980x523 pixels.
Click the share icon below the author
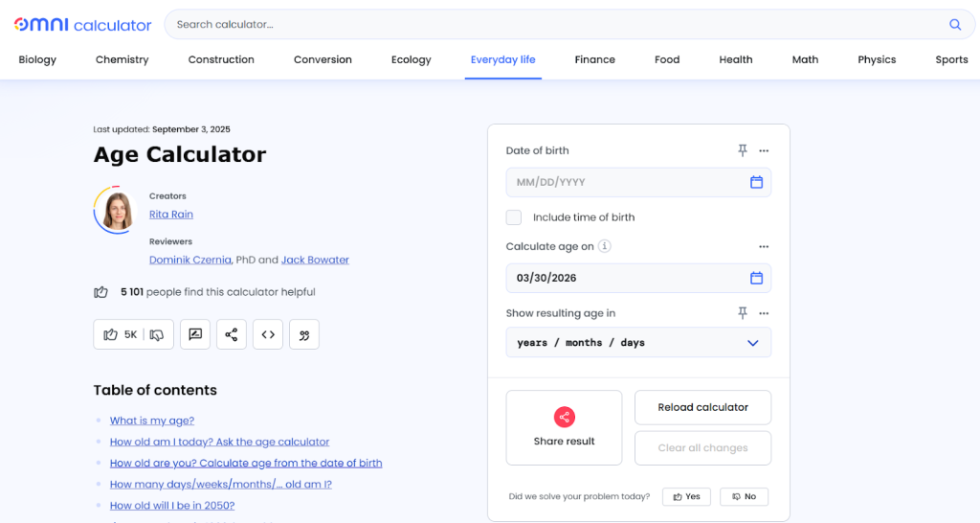[x=232, y=334]
